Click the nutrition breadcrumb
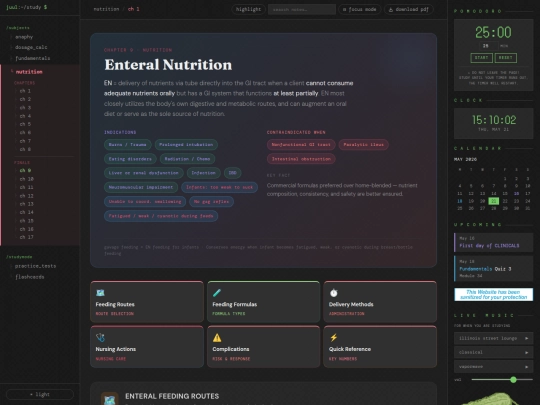This screenshot has height=405, width=540. point(106,9)
